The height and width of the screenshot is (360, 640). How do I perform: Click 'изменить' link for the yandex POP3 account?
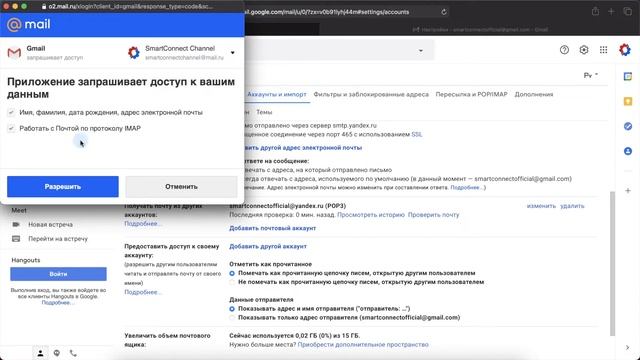coord(541,206)
